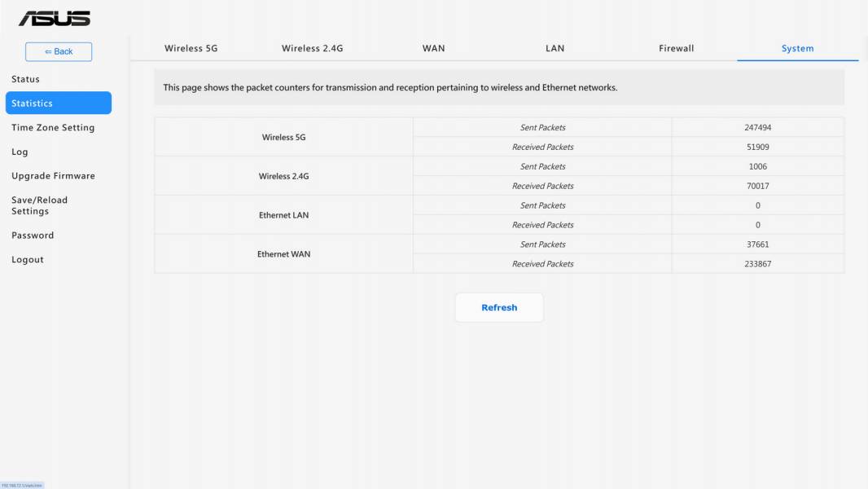
Task: Switch to the Wireless 5G tab
Action: pos(191,48)
